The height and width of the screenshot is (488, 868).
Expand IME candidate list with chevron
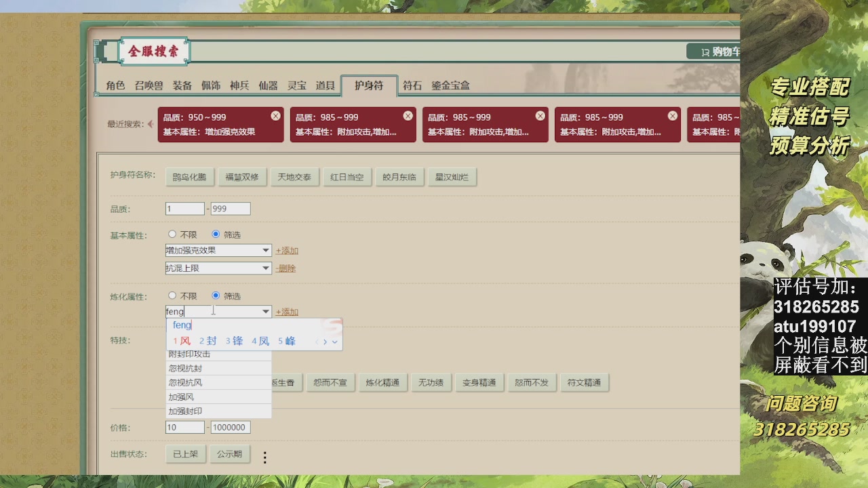tap(335, 342)
